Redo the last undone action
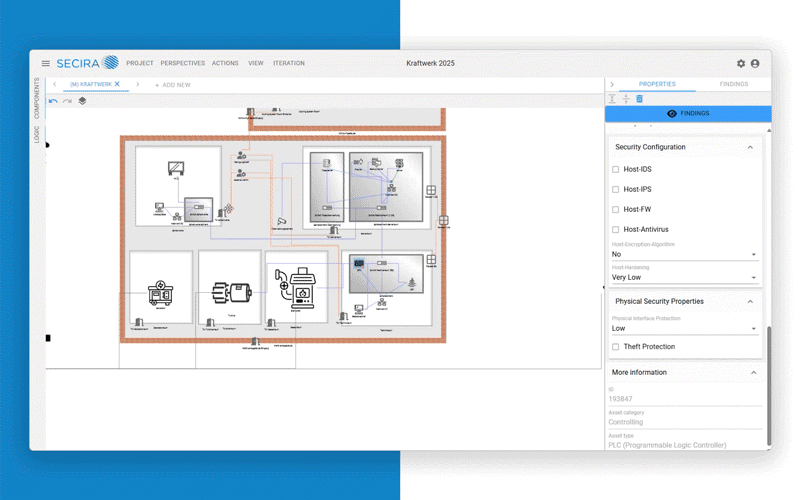 coord(67,101)
